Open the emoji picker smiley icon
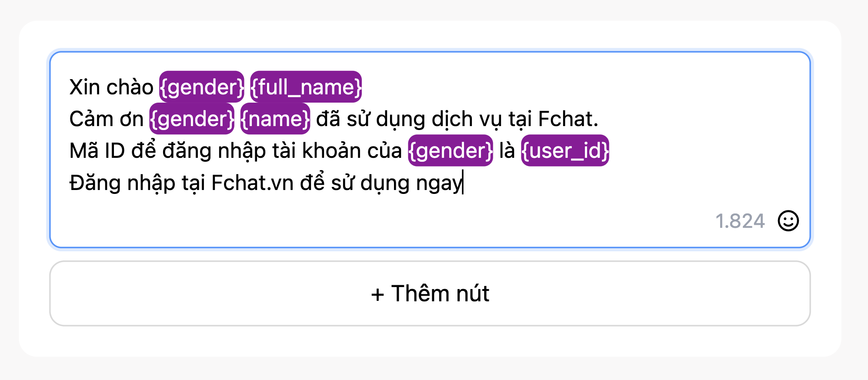 [x=788, y=221]
